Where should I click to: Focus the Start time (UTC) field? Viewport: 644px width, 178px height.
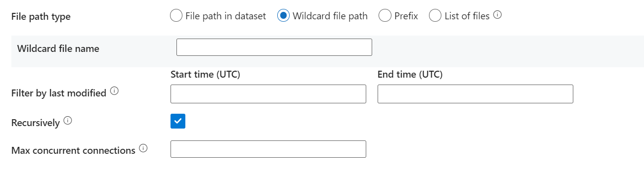(x=268, y=94)
